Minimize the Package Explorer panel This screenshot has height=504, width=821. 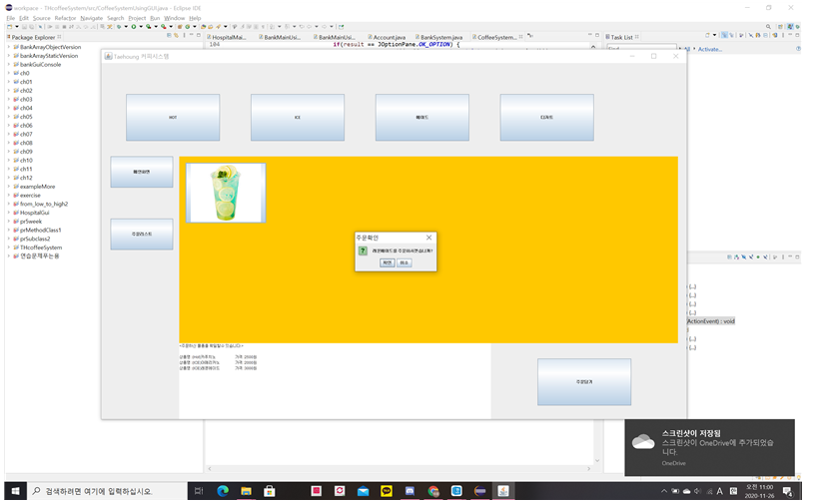[191, 36]
